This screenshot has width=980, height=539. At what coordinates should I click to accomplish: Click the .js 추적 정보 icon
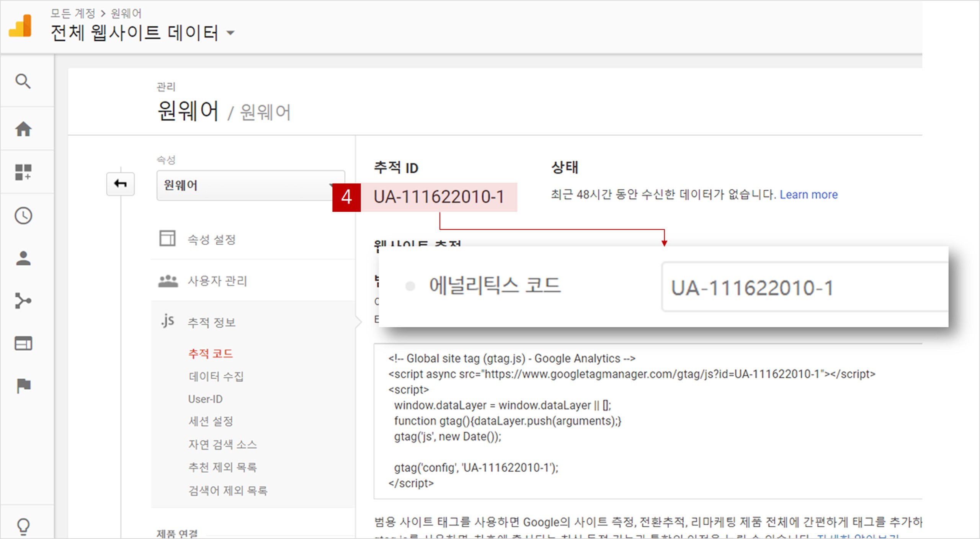pyautogui.click(x=168, y=321)
